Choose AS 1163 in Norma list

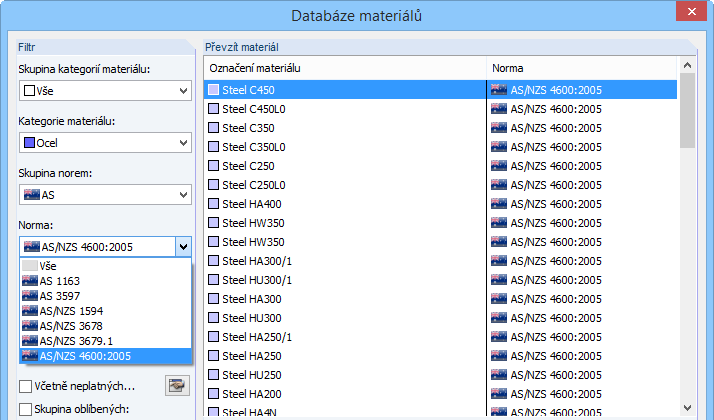coord(105,281)
